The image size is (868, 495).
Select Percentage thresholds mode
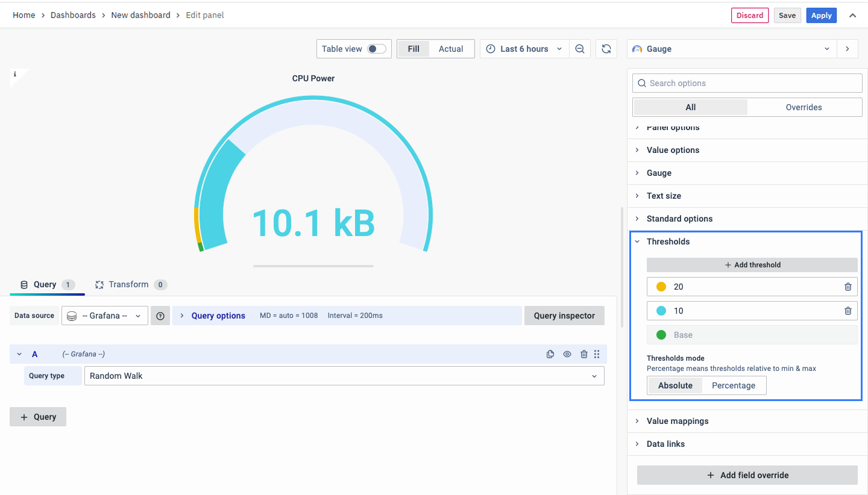point(733,385)
